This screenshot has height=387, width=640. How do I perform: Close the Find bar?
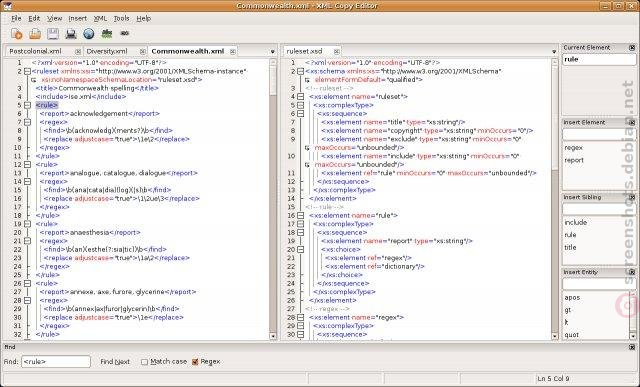coord(632,347)
